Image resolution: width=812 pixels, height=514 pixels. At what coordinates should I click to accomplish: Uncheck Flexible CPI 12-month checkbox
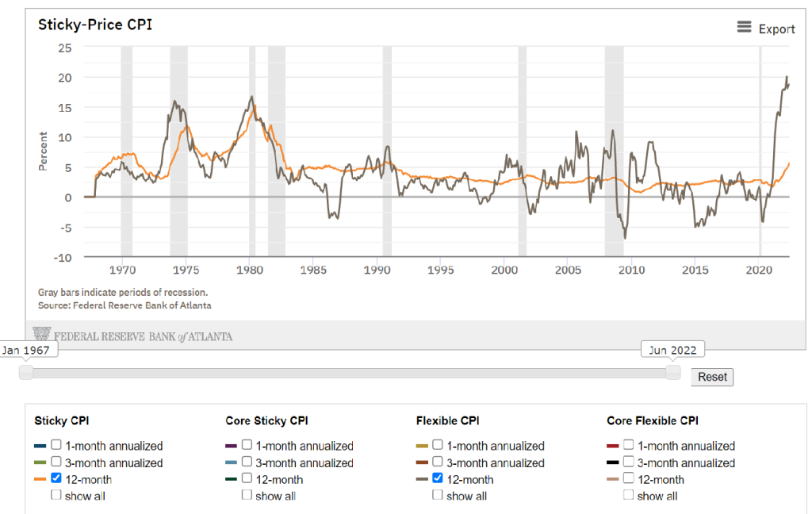438,478
